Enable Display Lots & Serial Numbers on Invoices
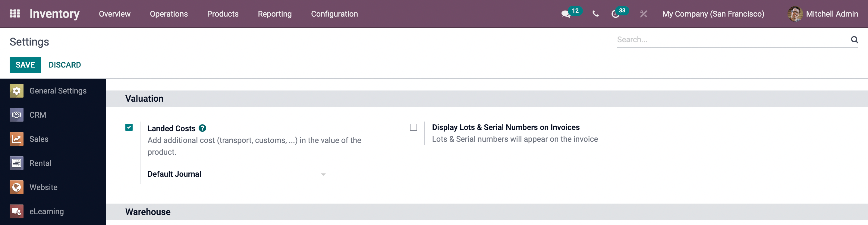 tap(413, 127)
